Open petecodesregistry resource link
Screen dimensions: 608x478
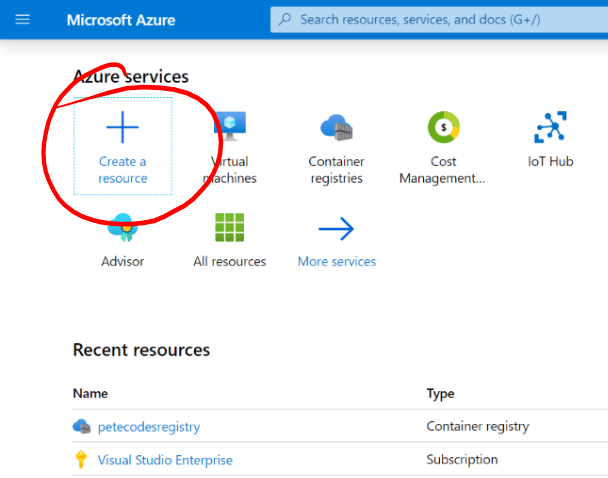tap(149, 427)
